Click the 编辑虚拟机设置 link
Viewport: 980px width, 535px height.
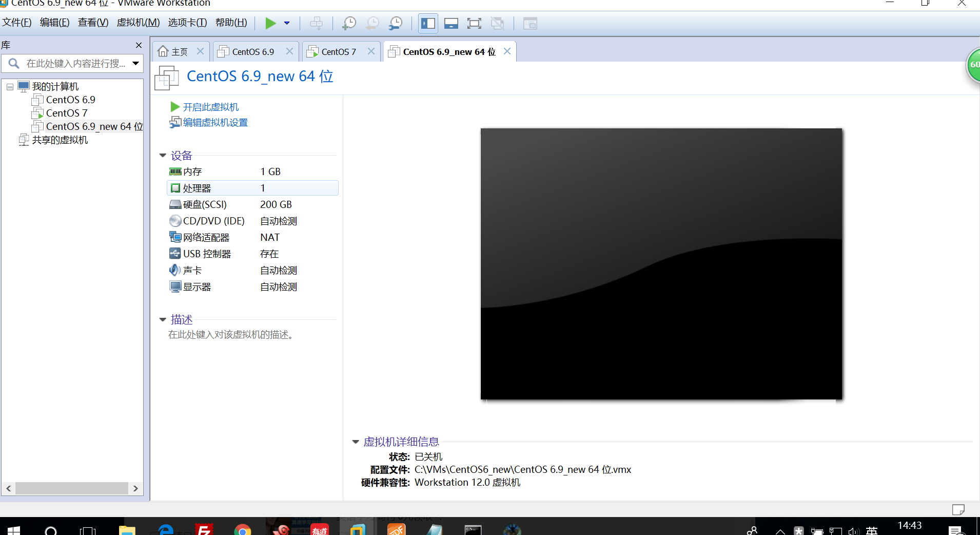215,122
